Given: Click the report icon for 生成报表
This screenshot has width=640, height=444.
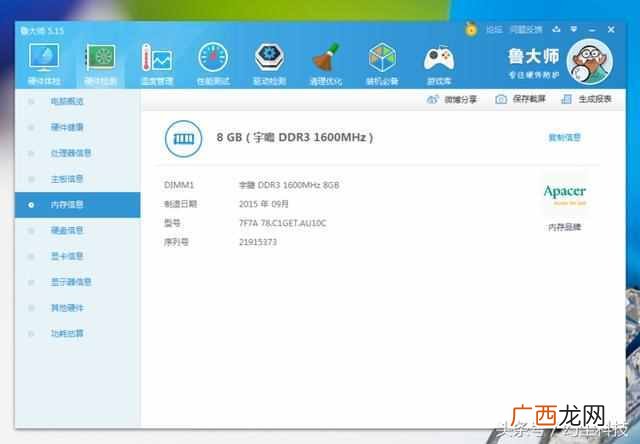Looking at the screenshot, I should point(567,99).
